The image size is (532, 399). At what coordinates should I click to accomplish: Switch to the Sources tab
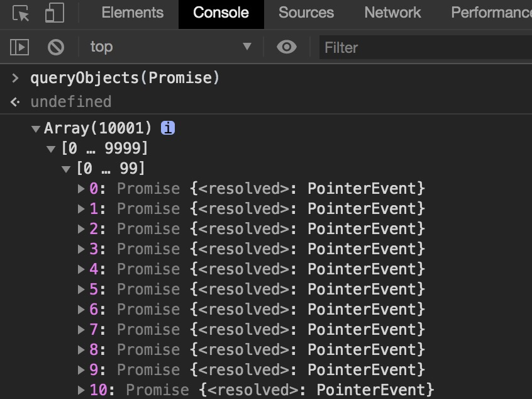306,13
